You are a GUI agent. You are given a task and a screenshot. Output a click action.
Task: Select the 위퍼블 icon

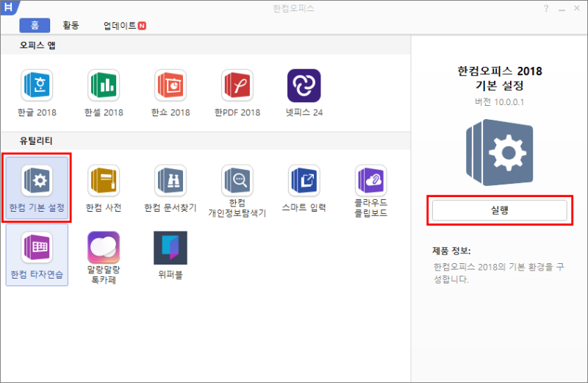[171, 248]
